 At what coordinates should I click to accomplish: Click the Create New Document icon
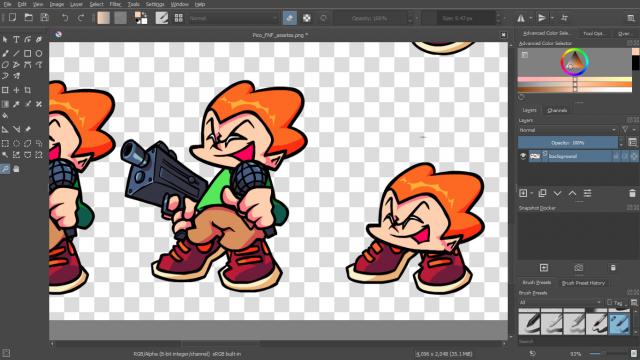pos(13,18)
